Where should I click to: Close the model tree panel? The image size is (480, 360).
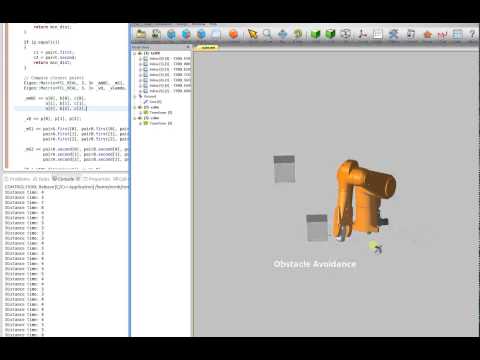[188, 47]
